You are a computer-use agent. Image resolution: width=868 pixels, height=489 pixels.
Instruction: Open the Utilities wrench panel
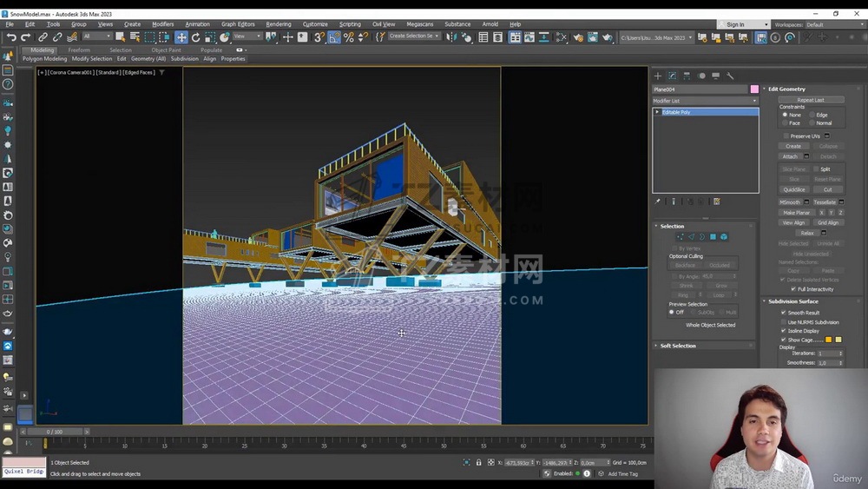click(x=730, y=76)
